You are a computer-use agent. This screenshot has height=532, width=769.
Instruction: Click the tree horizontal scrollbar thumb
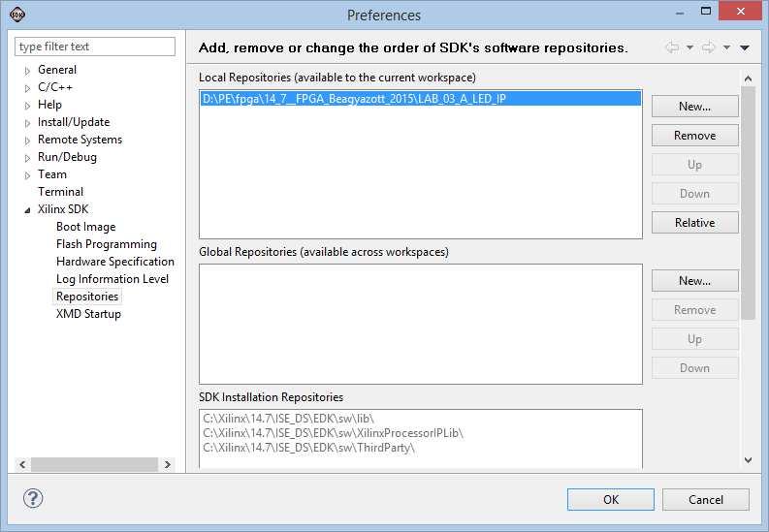(95, 464)
